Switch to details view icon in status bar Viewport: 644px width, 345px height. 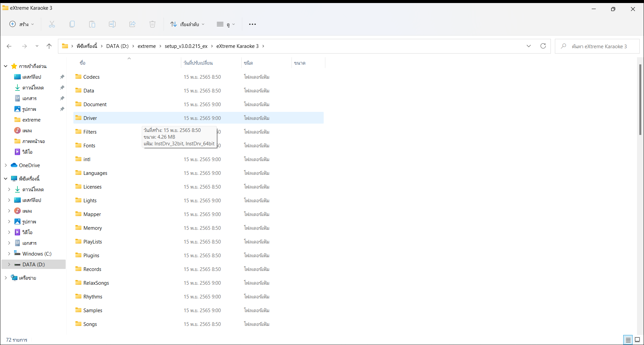pyautogui.click(x=628, y=340)
